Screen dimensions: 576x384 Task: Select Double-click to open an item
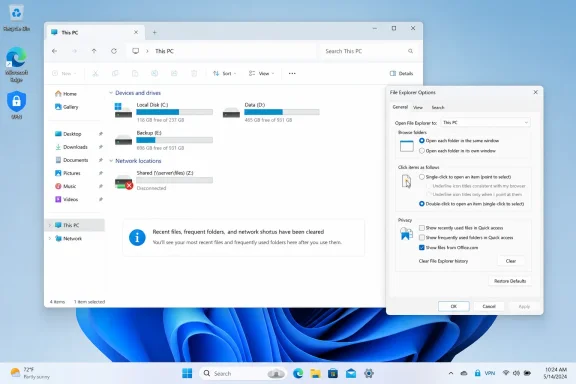click(422, 204)
